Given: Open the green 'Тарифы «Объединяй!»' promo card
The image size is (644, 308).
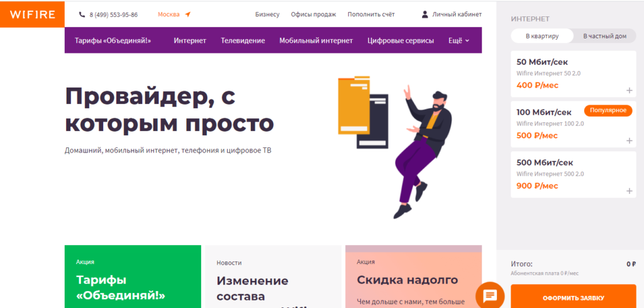Looking at the screenshot, I should [x=133, y=277].
